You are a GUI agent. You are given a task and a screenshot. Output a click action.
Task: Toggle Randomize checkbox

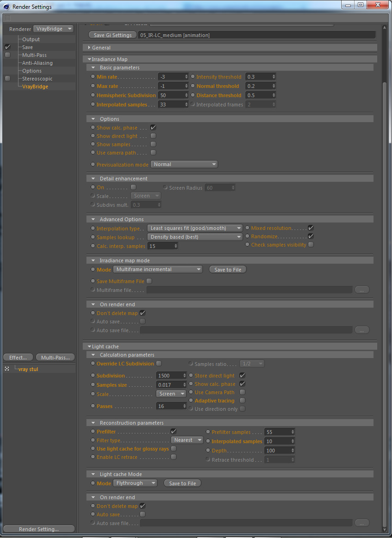[311, 236]
